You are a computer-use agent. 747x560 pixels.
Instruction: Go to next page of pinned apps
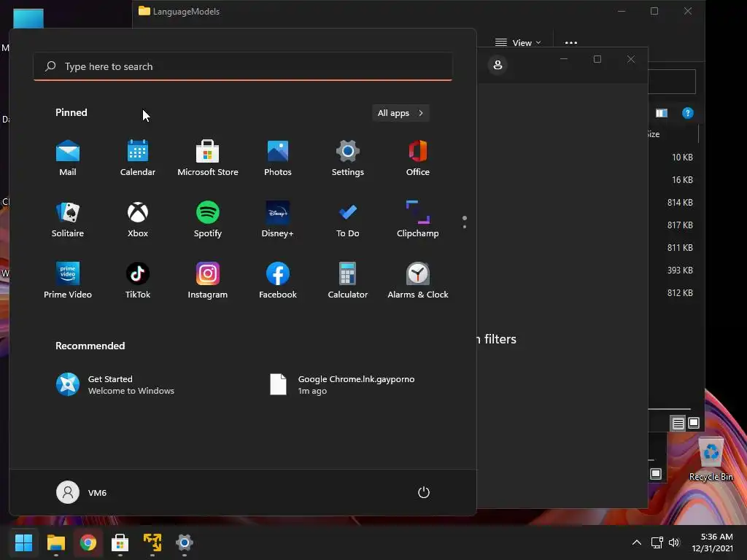coord(465,226)
